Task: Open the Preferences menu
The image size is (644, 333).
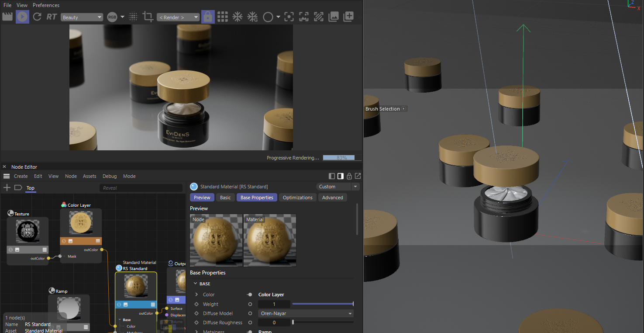Action: click(x=46, y=5)
